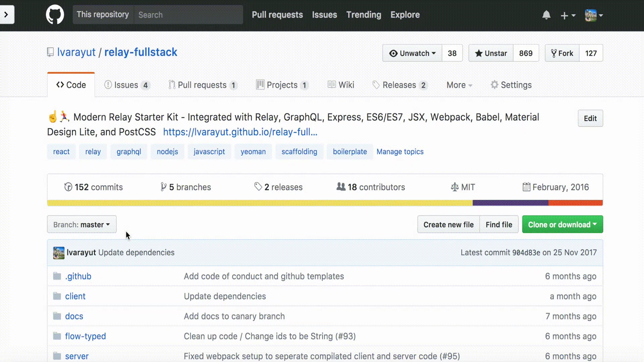
Task: Open the repository Pull requests tab
Action: [203, 85]
